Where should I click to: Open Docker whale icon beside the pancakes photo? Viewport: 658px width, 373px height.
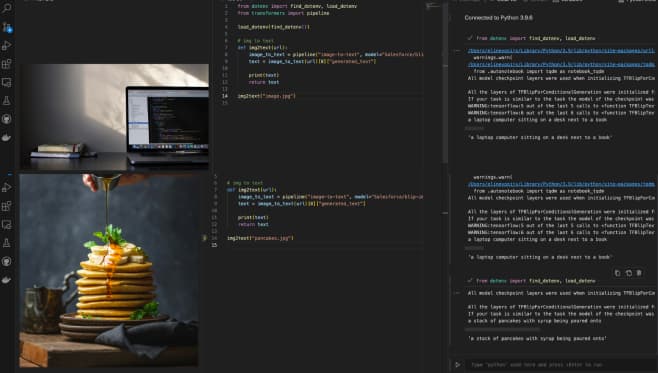6,279
